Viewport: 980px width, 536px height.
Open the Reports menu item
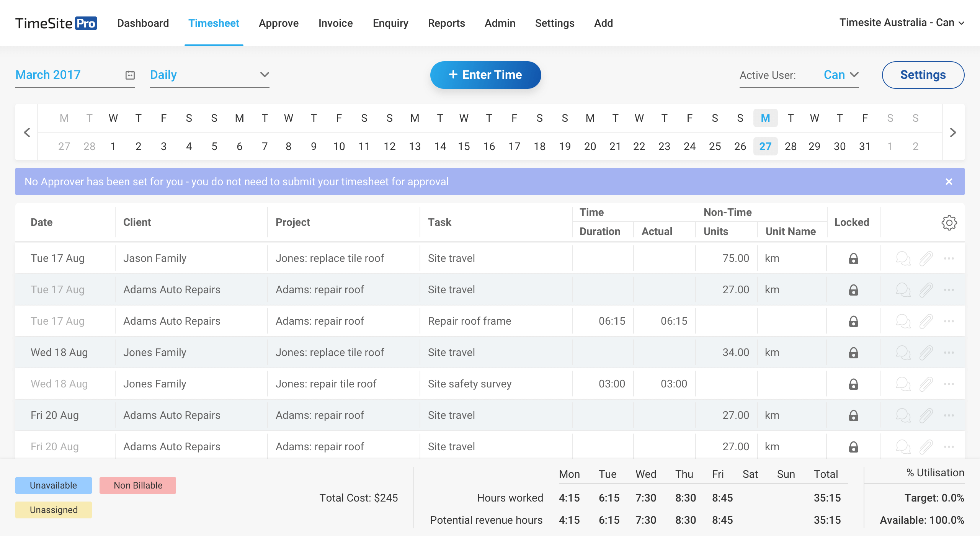(446, 23)
